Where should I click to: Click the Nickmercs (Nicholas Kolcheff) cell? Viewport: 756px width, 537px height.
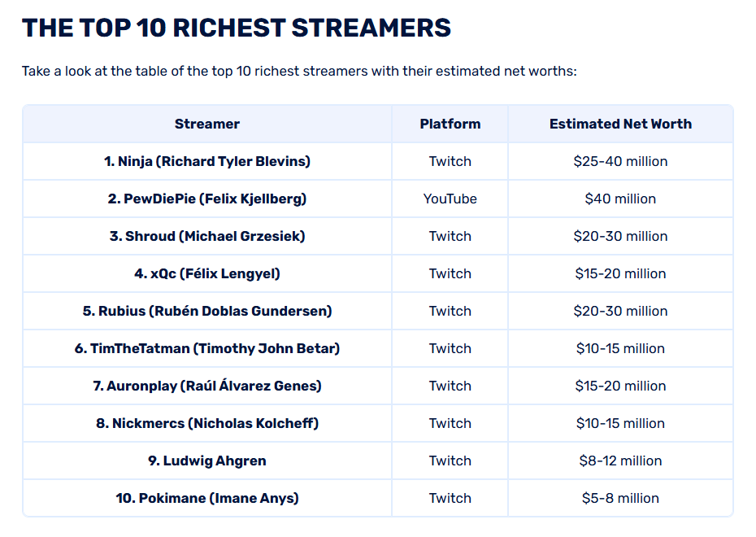pyautogui.click(x=207, y=423)
